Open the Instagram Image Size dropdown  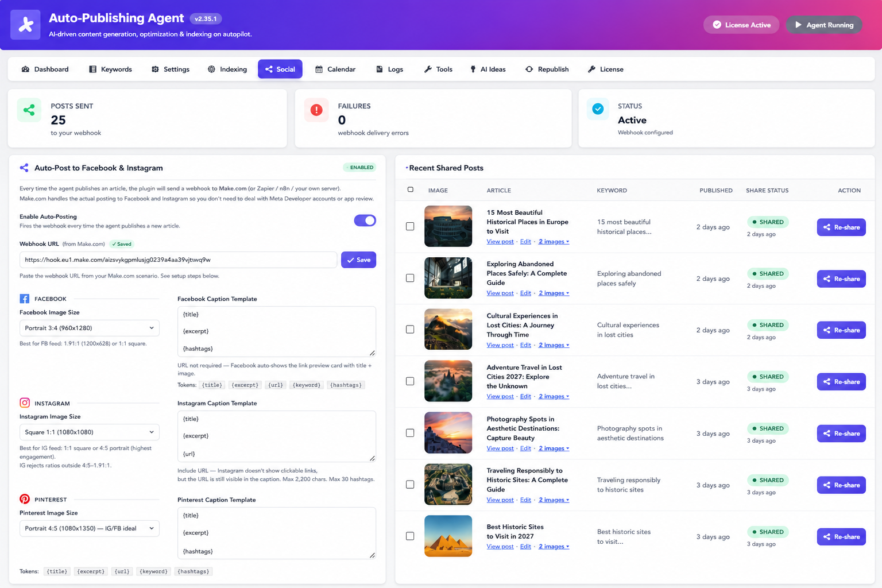tap(90, 432)
